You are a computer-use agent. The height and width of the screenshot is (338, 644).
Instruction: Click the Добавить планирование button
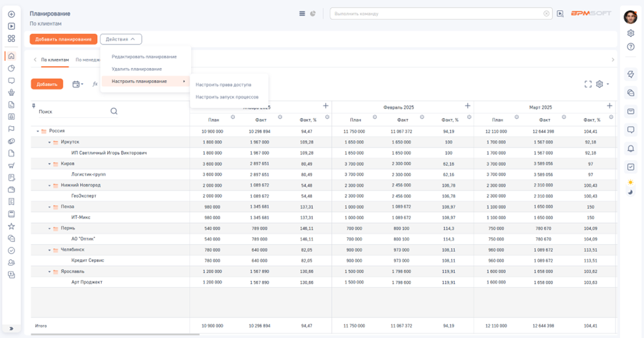point(63,39)
